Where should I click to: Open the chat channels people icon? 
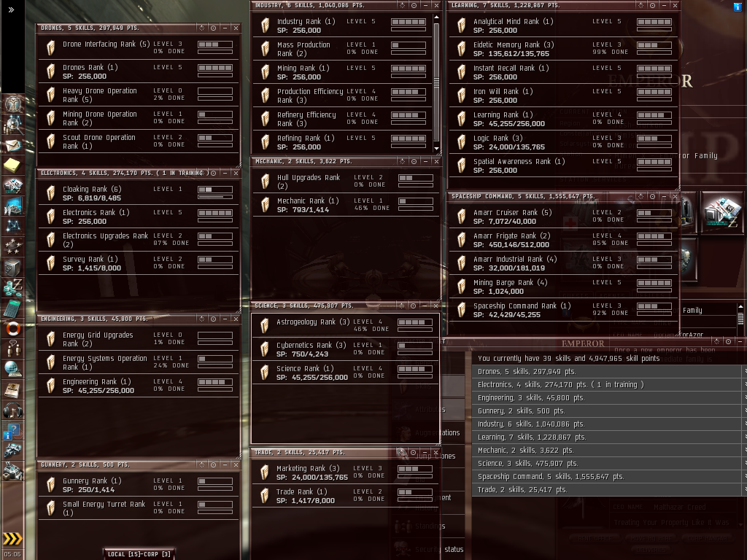[12, 349]
